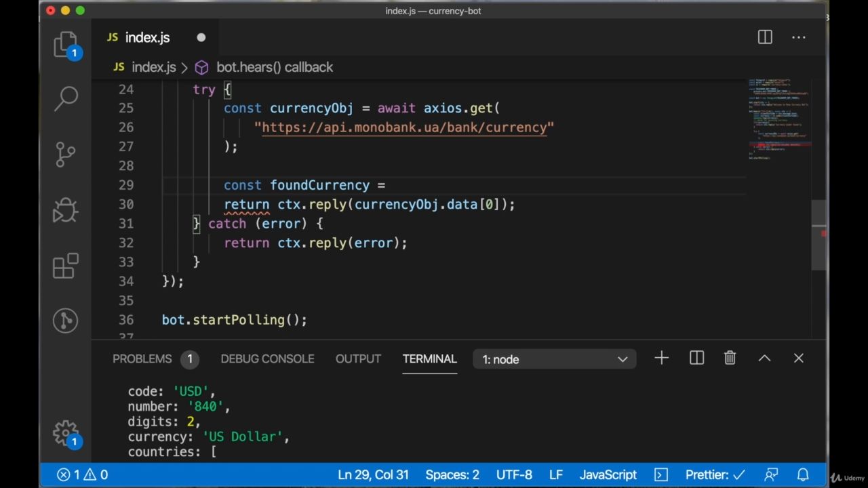
Task: Open the editor More Actions ellipsis menu
Action: [x=798, y=38]
